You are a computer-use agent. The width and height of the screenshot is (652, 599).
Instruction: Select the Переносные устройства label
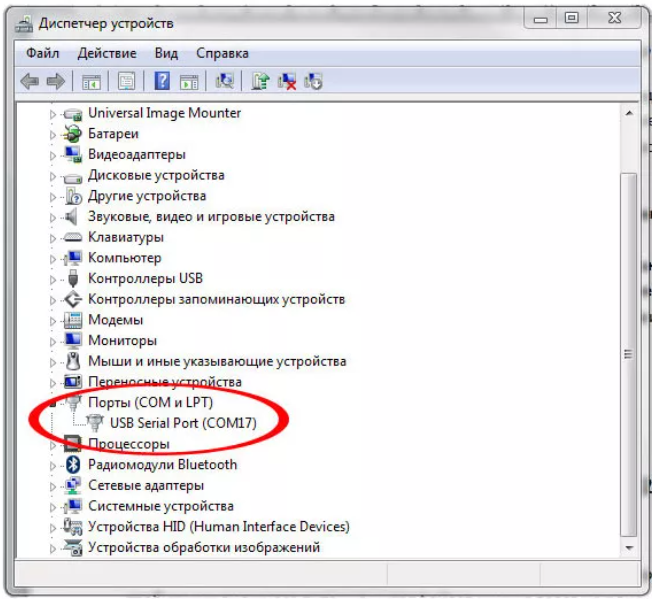[165, 382]
